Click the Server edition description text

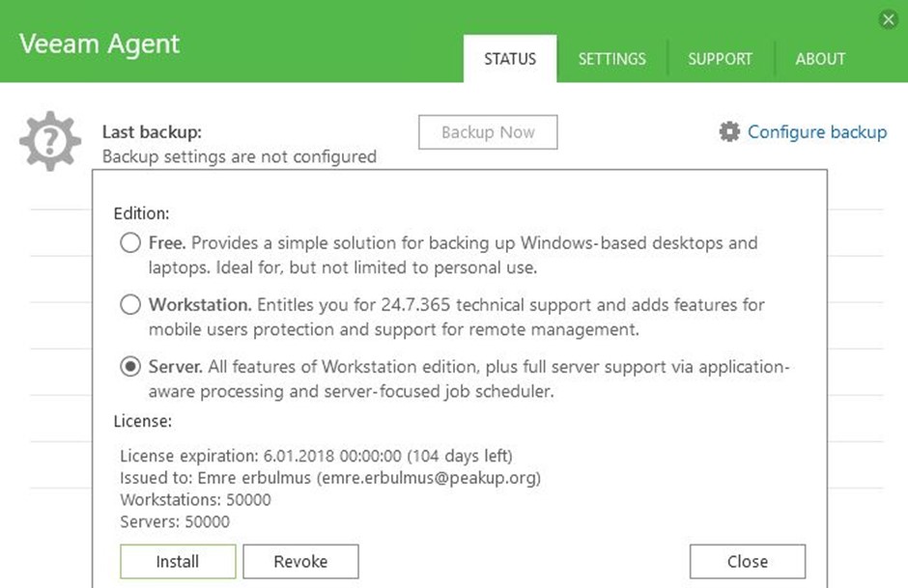469,378
